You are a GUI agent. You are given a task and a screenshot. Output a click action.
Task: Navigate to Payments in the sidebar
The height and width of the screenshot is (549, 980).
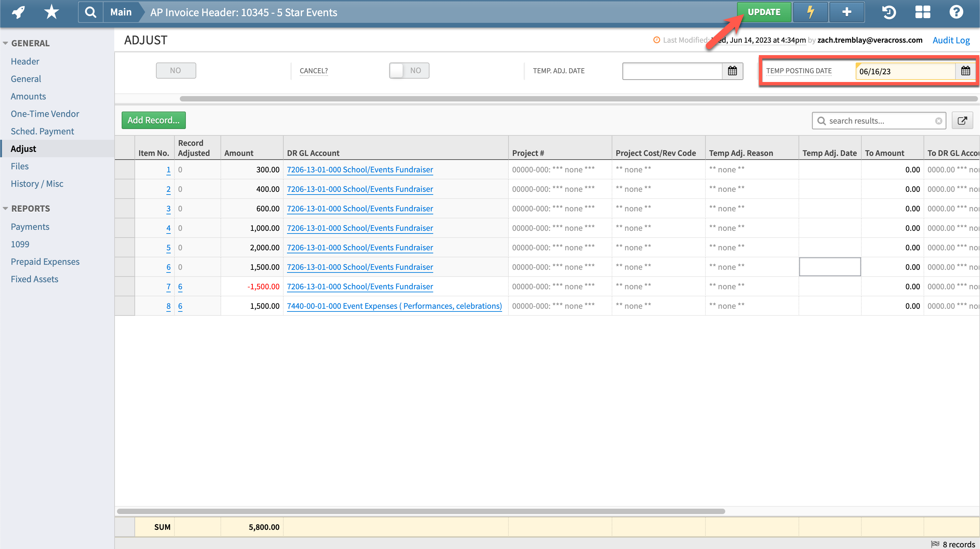pos(30,226)
